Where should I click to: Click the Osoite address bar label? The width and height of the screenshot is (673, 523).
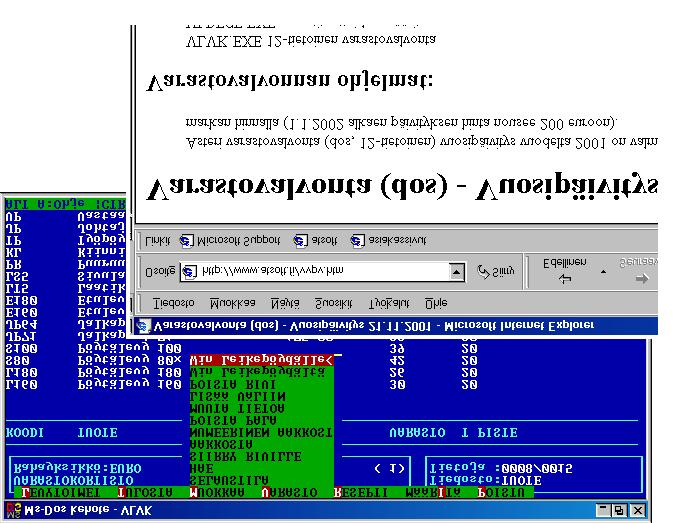[160, 272]
